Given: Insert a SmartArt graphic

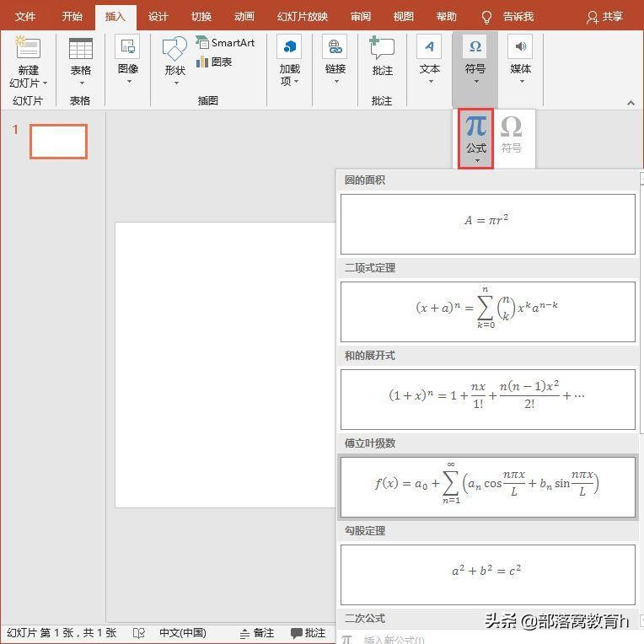Looking at the screenshot, I should pyautogui.click(x=225, y=43).
